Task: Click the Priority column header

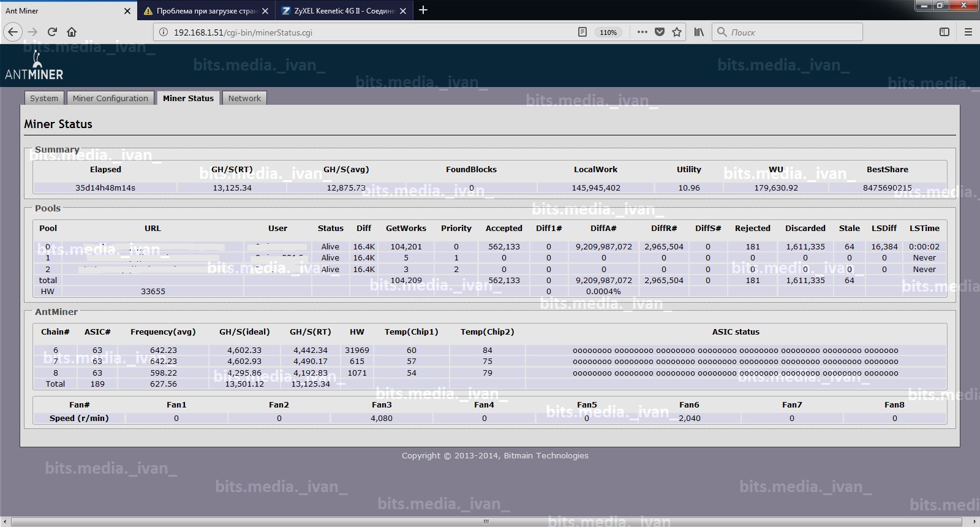Action: [456, 229]
